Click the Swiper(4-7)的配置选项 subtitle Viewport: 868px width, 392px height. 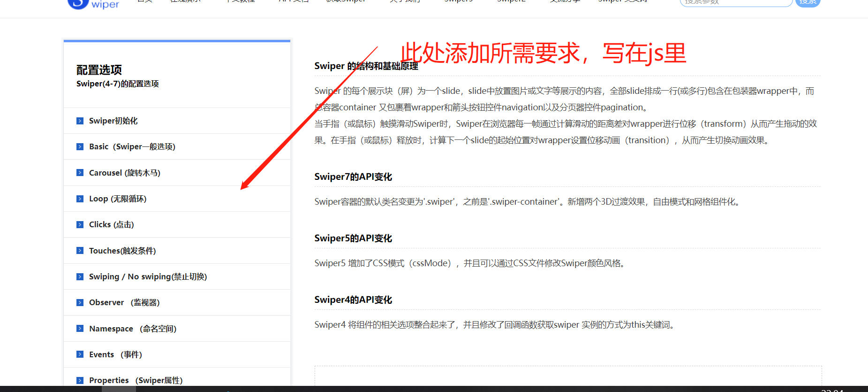pos(118,84)
